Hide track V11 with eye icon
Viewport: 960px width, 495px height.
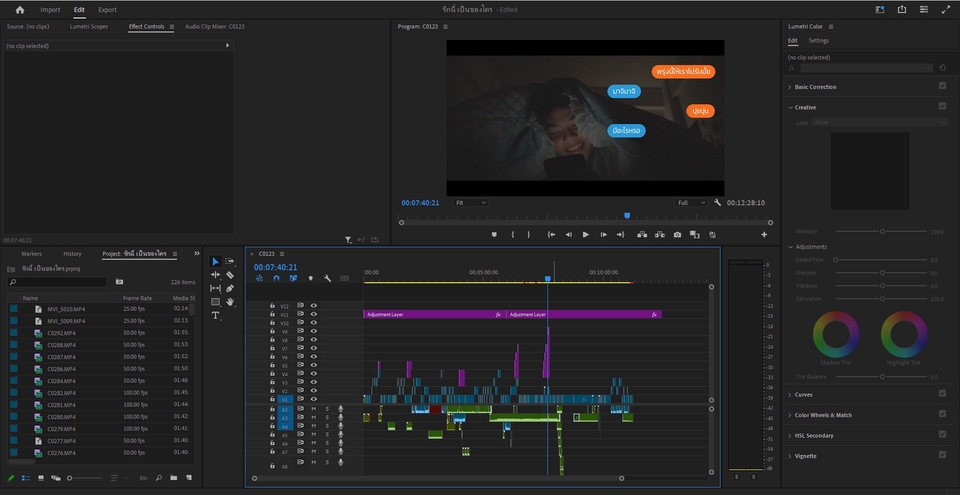coord(313,314)
